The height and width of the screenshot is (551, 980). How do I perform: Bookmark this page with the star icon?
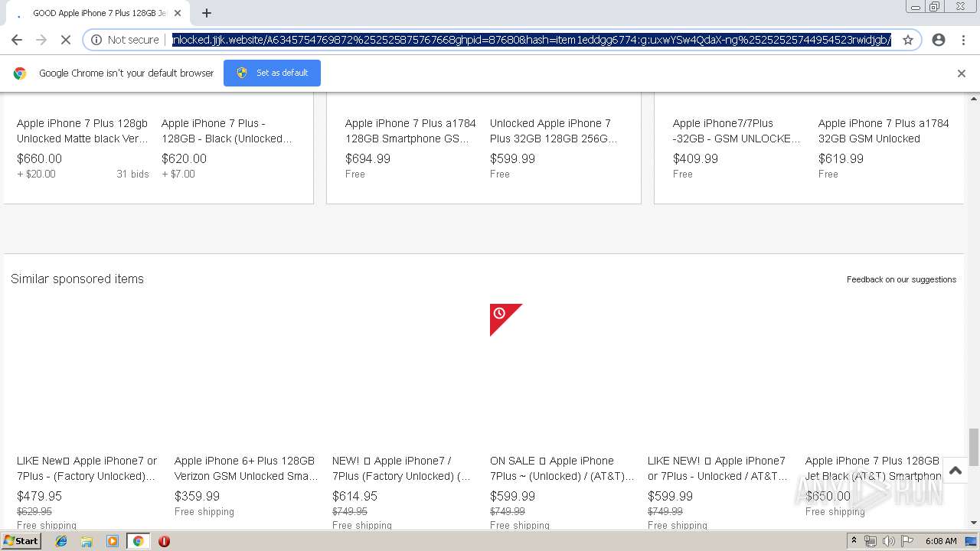[908, 40]
